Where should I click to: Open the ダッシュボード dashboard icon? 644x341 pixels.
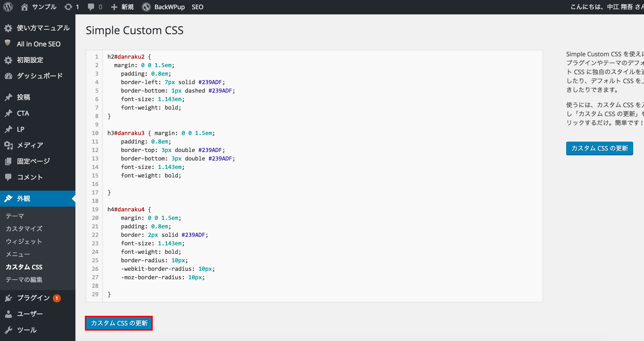[x=8, y=76]
